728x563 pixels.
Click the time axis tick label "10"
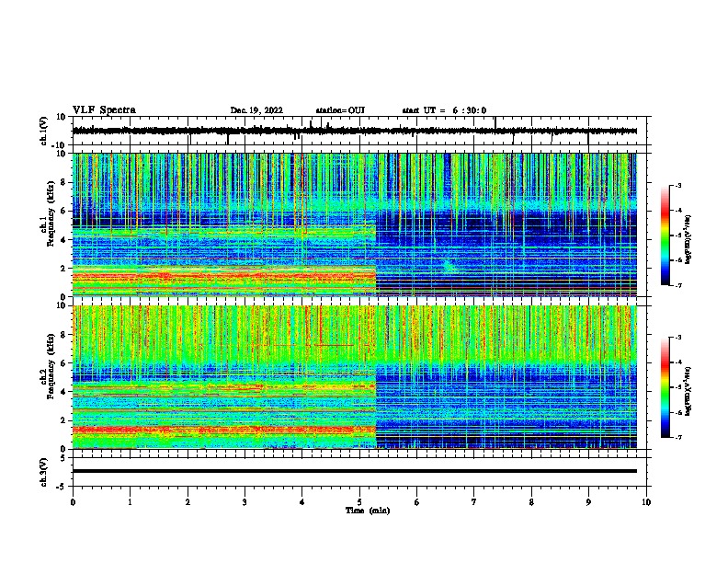click(646, 502)
